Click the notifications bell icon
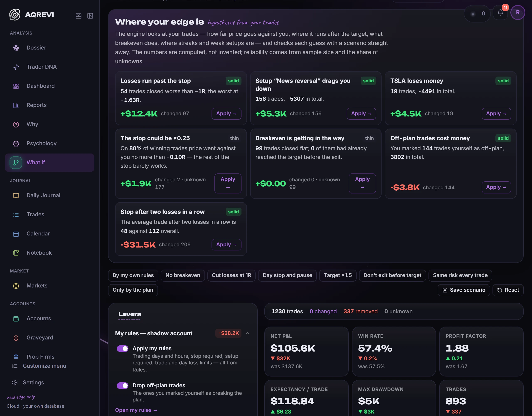The width and height of the screenshot is (532, 416). pos(500,12)
